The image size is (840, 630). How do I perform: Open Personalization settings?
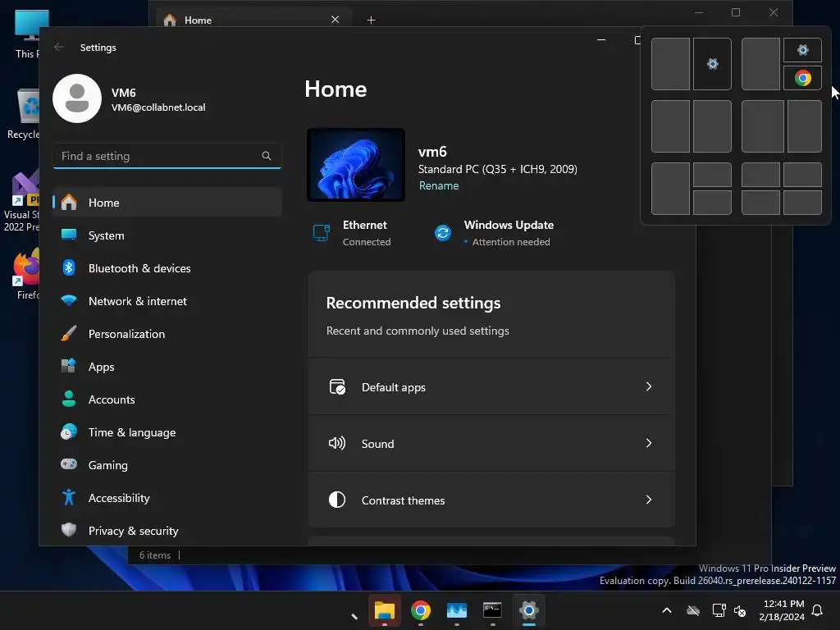point(167,334)
